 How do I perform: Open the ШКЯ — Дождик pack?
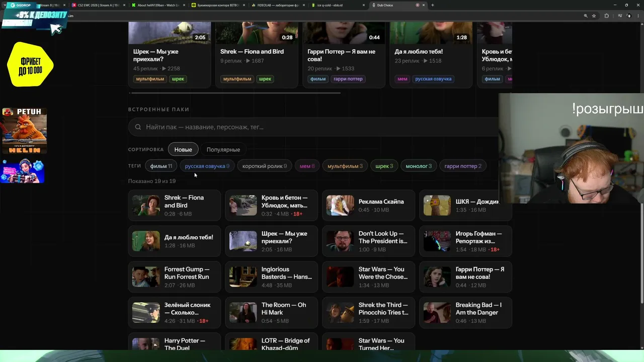click(465, 205)
